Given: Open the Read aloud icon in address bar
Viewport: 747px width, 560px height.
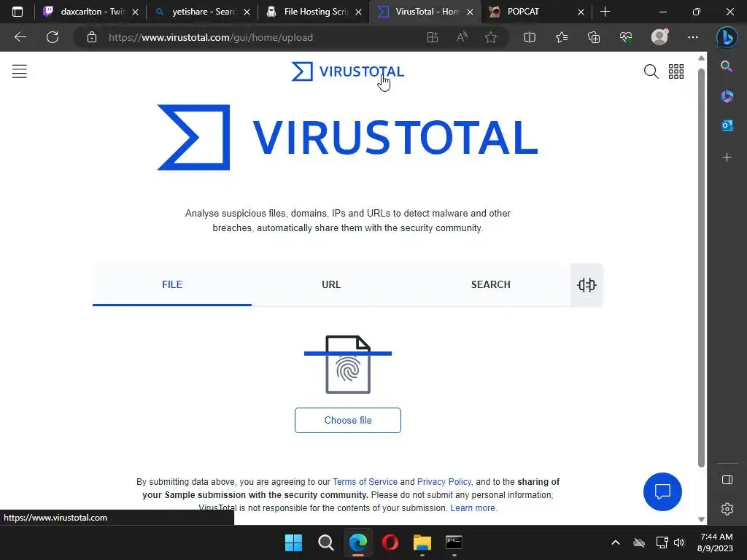Looking at the screenshot, I should (462, 37).
